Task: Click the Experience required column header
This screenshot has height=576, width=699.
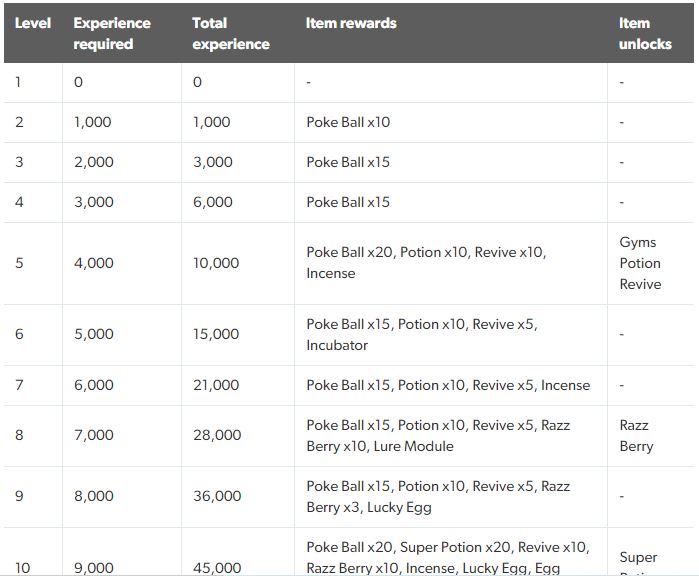Action: tap(112, 33)
